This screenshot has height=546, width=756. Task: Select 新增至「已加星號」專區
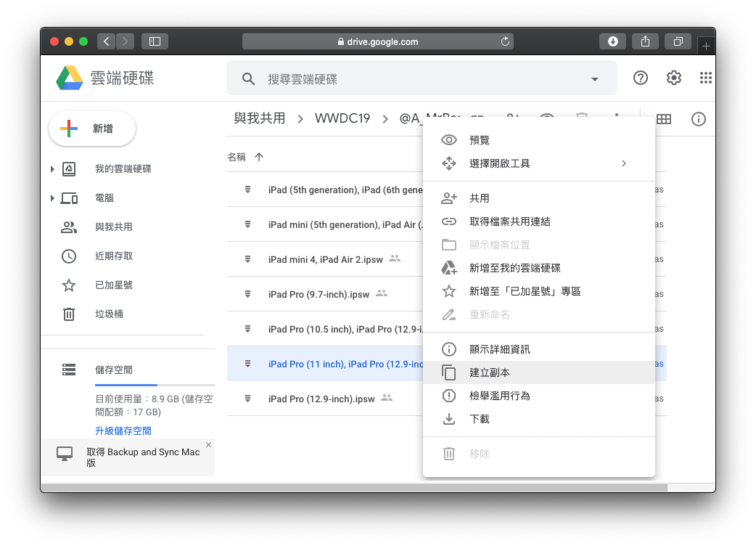coord(538,291)
